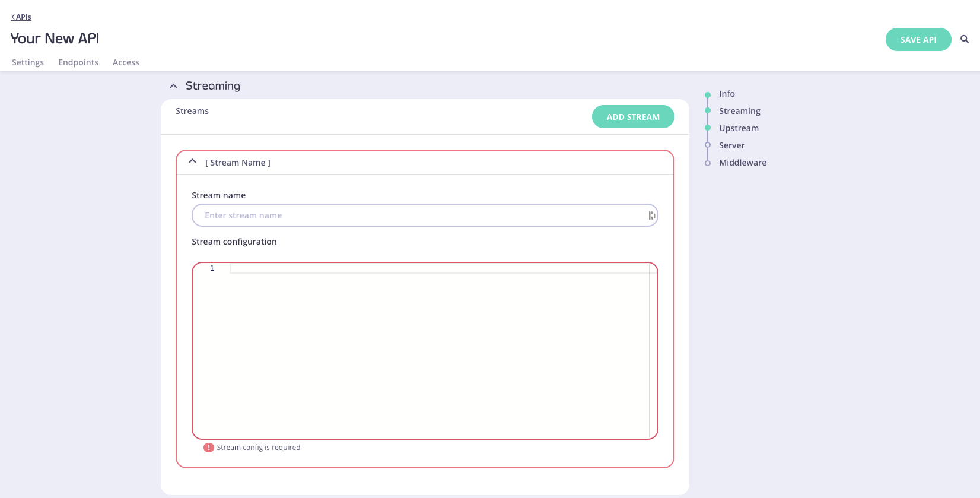This screenshot has width=980, height=498.
Task: Click inside the stream configuration code editor
Action: [439, 350]
